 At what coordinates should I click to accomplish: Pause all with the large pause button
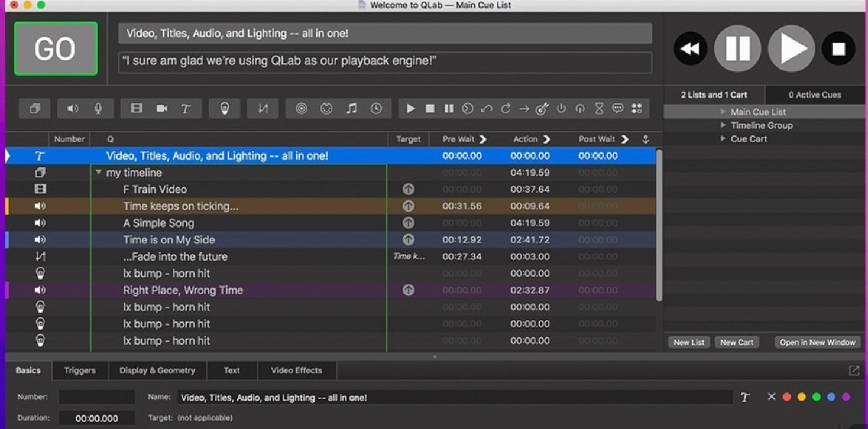[737, 48]
